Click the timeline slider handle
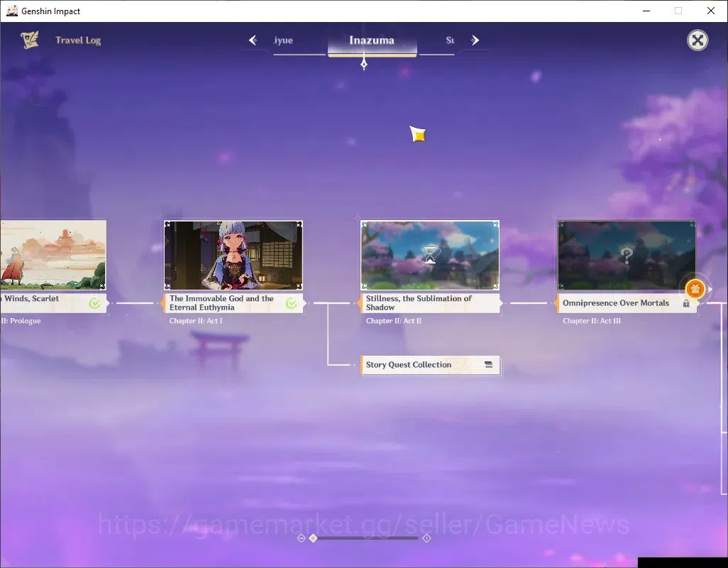 coord(313,537)
